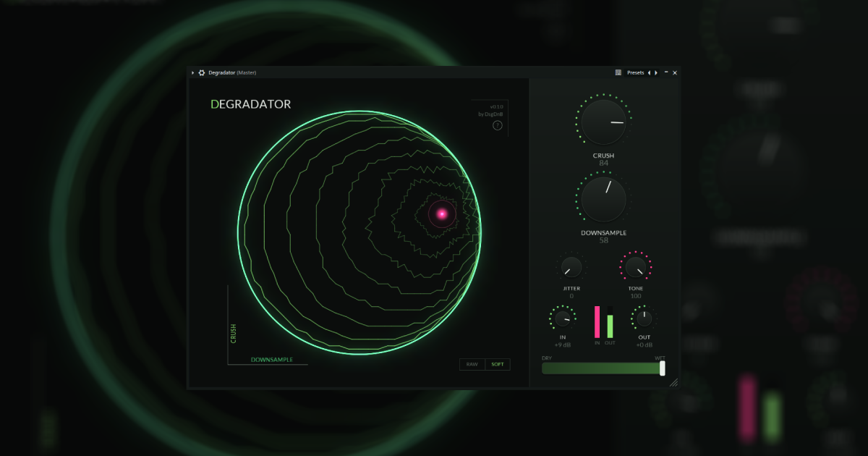Screen dimensions: 868x456
Task: Open the plugin options arrow menu
Action: pyautogui.click(x=192, y=72)
